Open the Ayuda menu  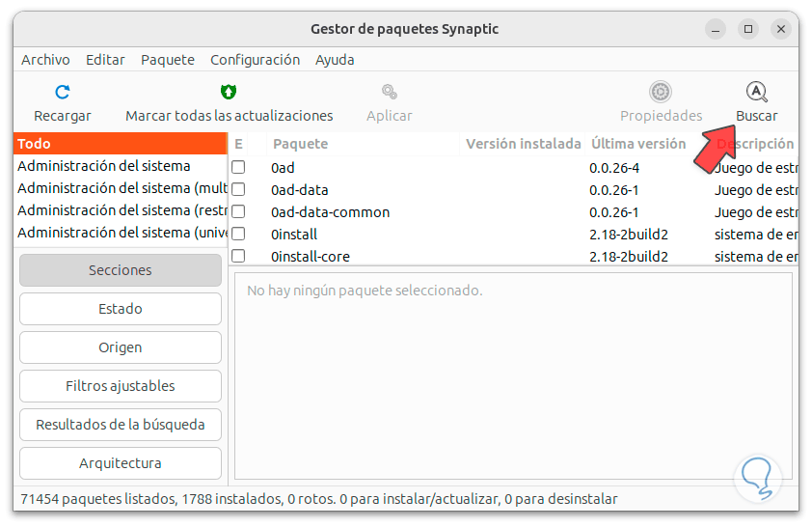[x=335, y=60]
